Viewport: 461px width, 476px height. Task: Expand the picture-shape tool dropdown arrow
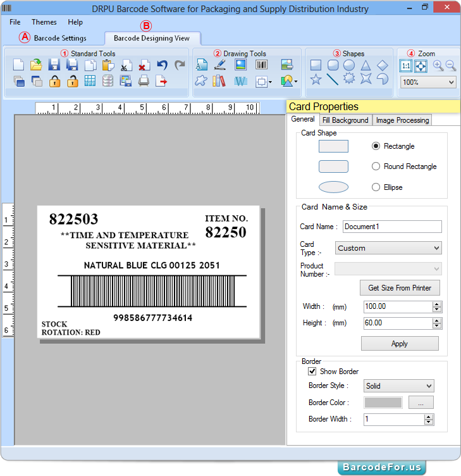click(x=296, y=82)
